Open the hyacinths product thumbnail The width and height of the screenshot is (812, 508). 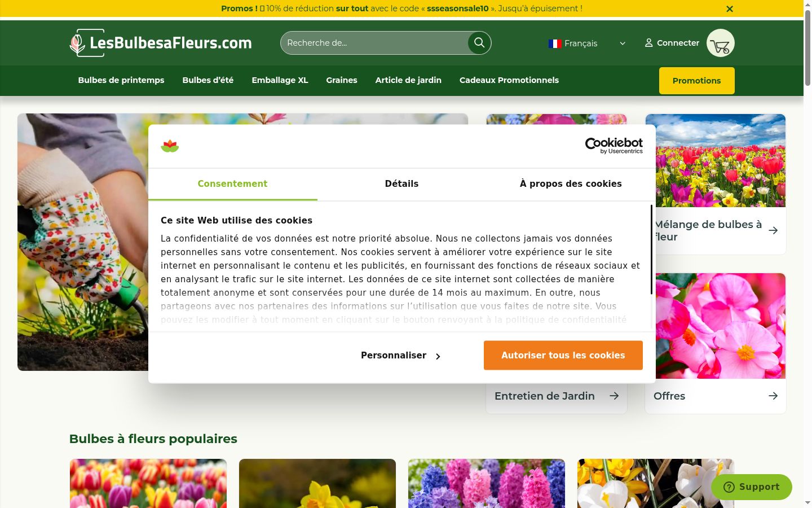point(487,483)
